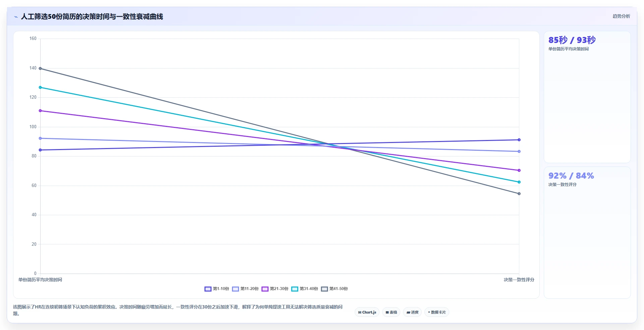
Task: Click the cyan data point near 127
Action: pyautogui.click(x=40, y=88)
